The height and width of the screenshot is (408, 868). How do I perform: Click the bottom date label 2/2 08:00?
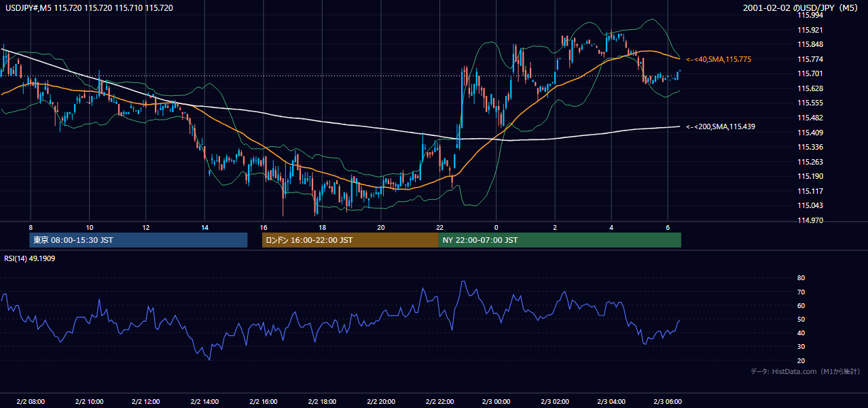tap(30, 402)
